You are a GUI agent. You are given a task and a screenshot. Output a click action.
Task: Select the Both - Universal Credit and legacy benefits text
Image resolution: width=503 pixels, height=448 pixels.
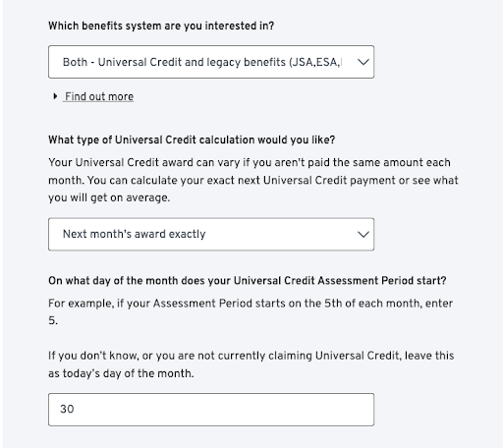point(201,62)
